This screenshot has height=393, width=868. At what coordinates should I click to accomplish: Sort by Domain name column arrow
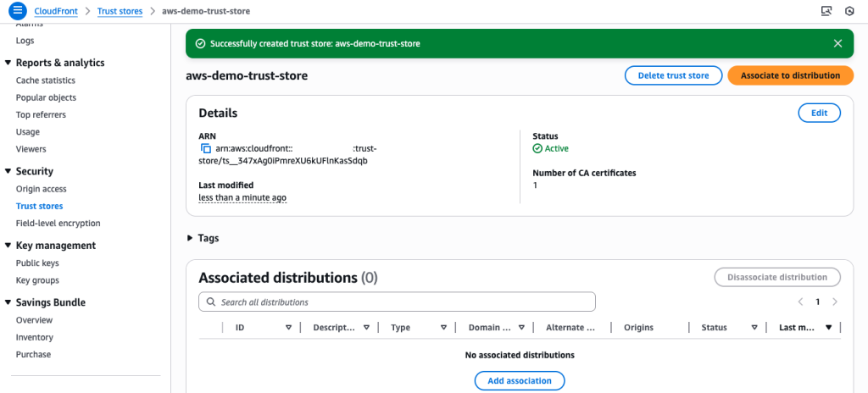pyautogui.click(x=521, y=327)
